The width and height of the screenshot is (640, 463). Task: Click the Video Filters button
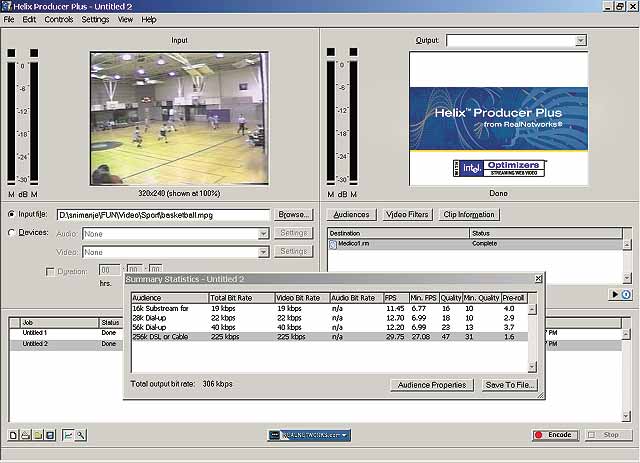coord(407,214)
